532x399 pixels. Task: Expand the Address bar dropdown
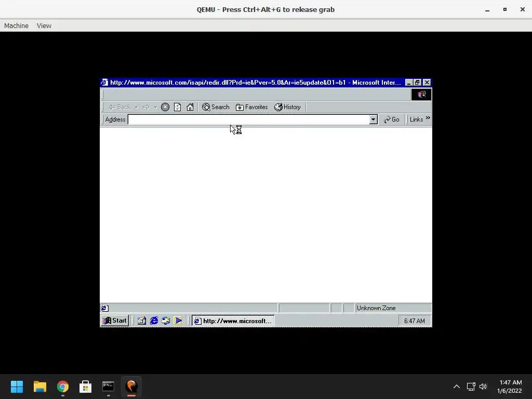pyautogui.click(x=373, y=119)
